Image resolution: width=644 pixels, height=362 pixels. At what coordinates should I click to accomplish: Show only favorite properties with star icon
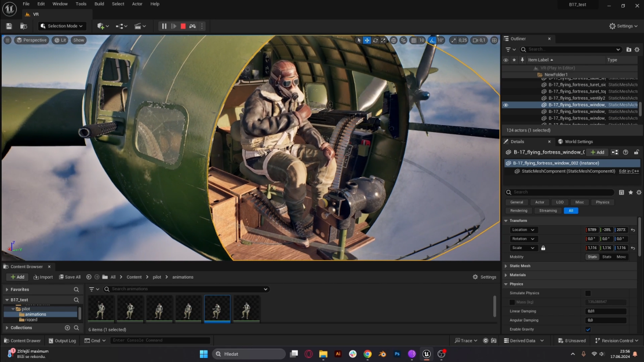tap(631, 192)
